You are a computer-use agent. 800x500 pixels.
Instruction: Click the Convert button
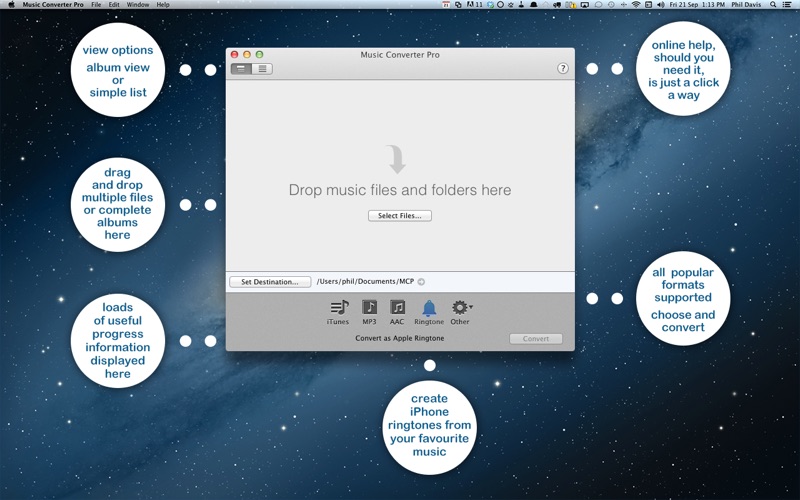coord(536,339)
